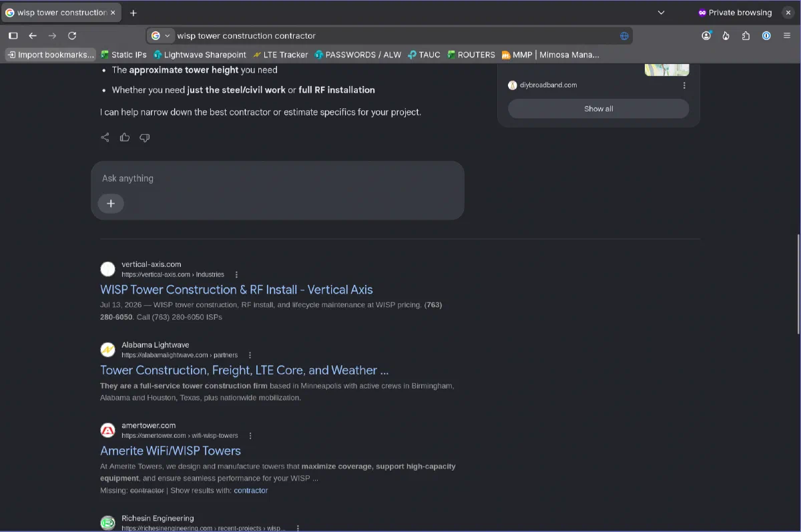Open the sidebar panel icon
Viewport: 801px width, 532px height.
coord(13,35)
